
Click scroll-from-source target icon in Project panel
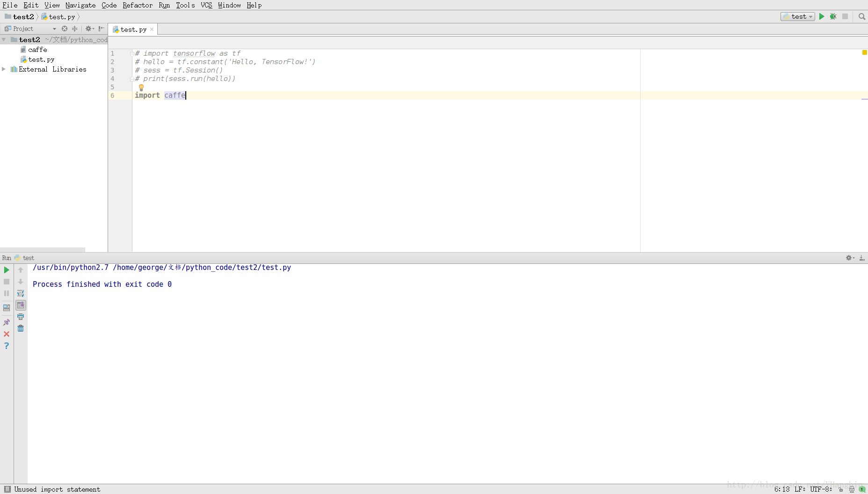pyautogui.click(x=65, y=29)
